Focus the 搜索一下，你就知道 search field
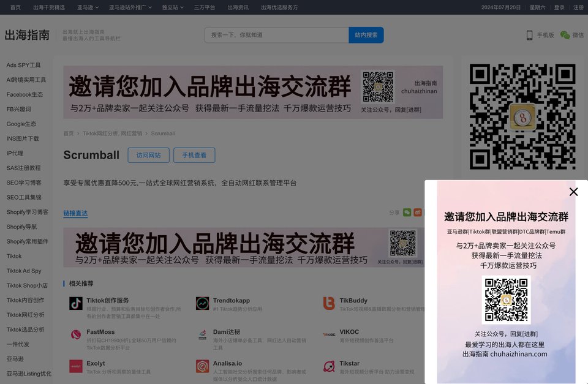The image size is (588, 384). (277, 35)
